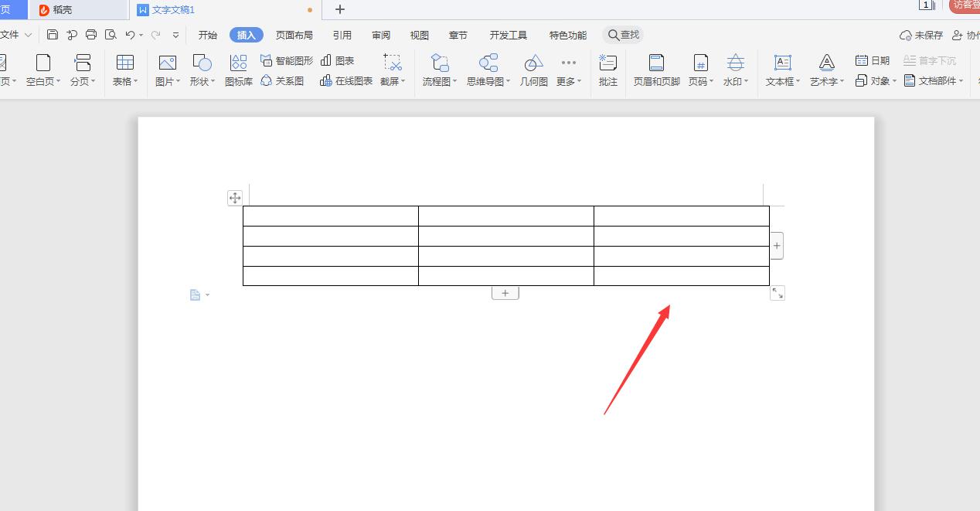This screenshot has height=511, width=980.
Task: Expand the WordArt (艺术字) dropdown arrow
Action: (x=842, y=82)
